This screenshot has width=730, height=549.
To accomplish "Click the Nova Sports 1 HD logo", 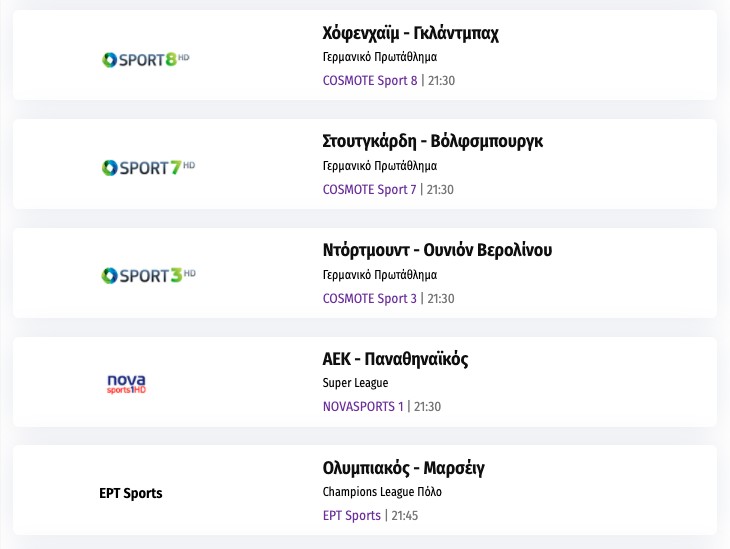I will [x=127, y=383].
